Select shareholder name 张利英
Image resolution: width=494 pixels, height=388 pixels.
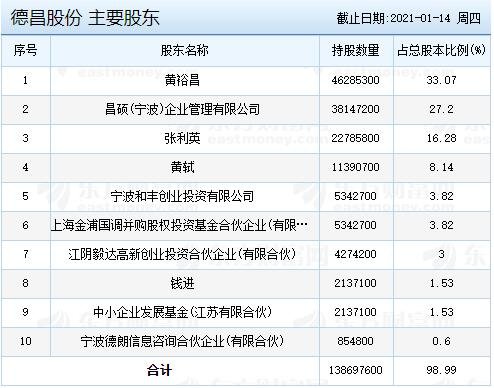coord(182,138)
